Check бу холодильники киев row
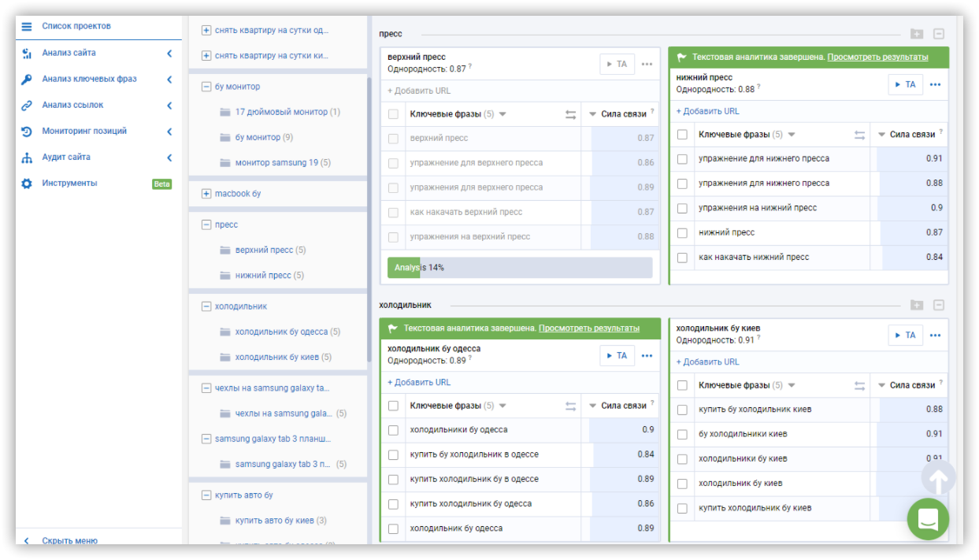Viewport: 979px width, 560px height. (x=682, y=434)
